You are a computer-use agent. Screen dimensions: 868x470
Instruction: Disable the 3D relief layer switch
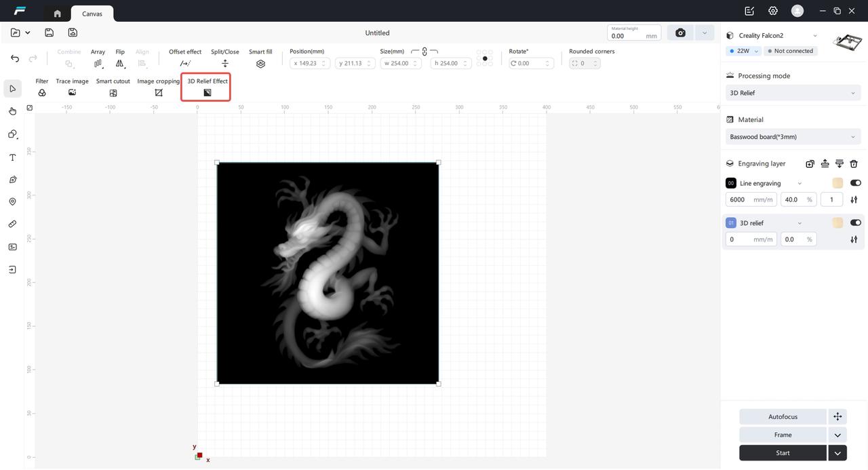click(855, 222)
